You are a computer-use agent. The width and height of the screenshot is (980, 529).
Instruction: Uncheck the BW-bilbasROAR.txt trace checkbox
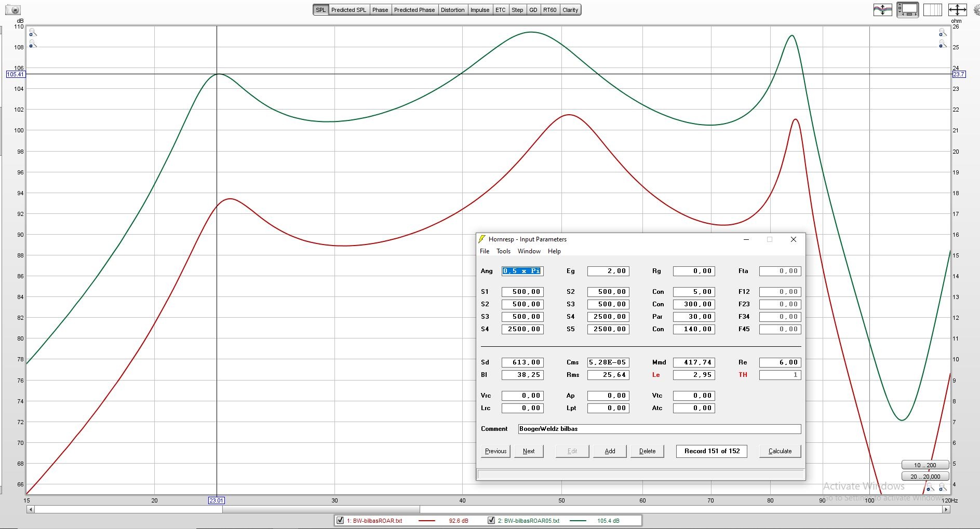coord(340,520)
